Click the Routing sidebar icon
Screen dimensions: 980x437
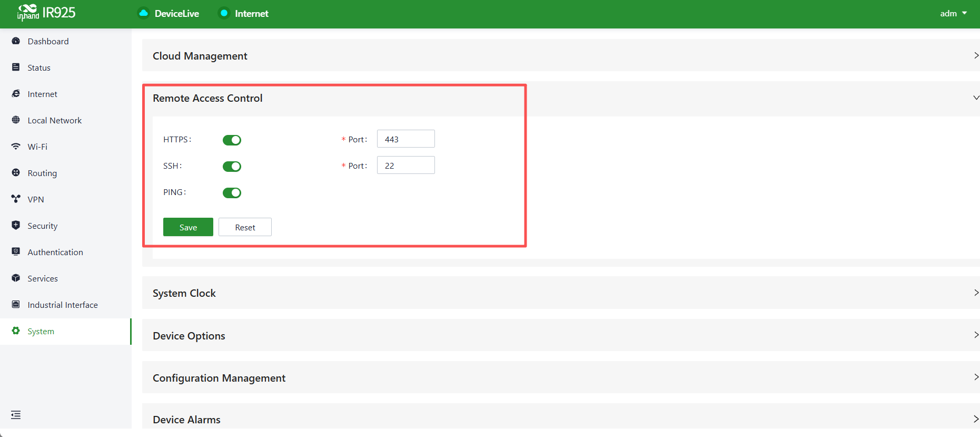pyautogui.click(x=16, y=173)
